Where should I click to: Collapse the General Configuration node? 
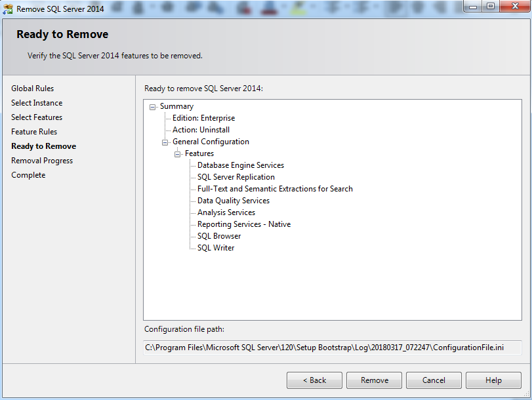pos(165,142)
